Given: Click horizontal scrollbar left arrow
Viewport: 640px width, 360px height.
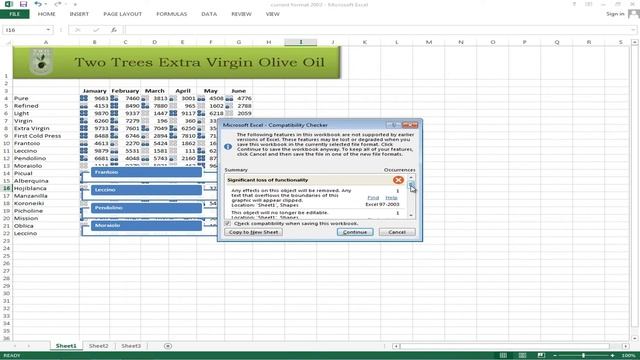Looking at the screenshot, I should [x=396, y=346].
